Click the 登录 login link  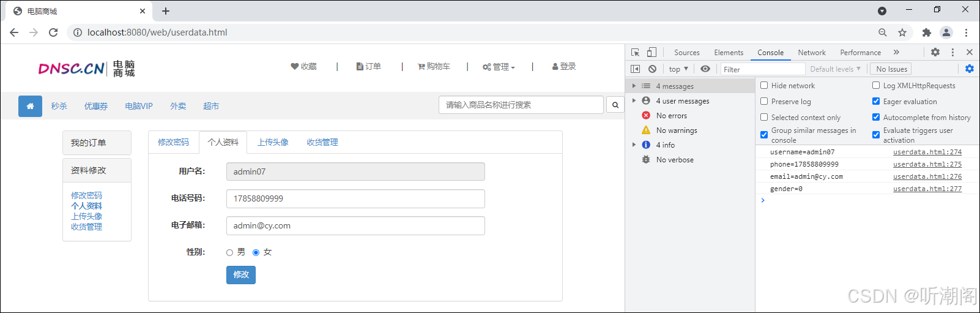pos(564,66)
